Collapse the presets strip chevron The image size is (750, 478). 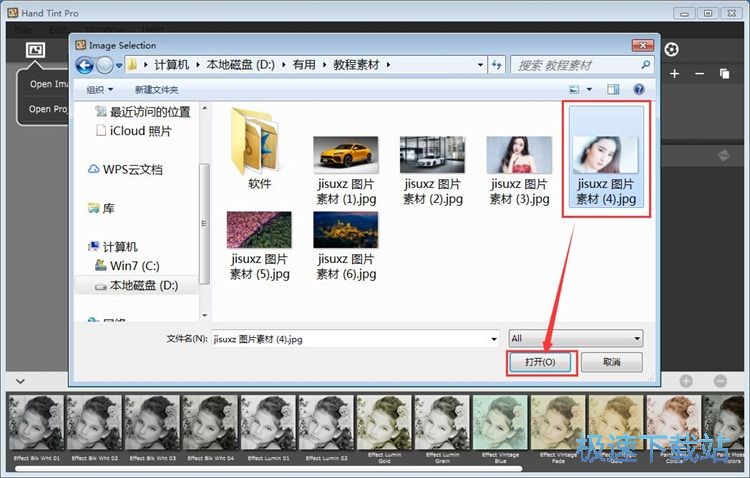point(20,381)
